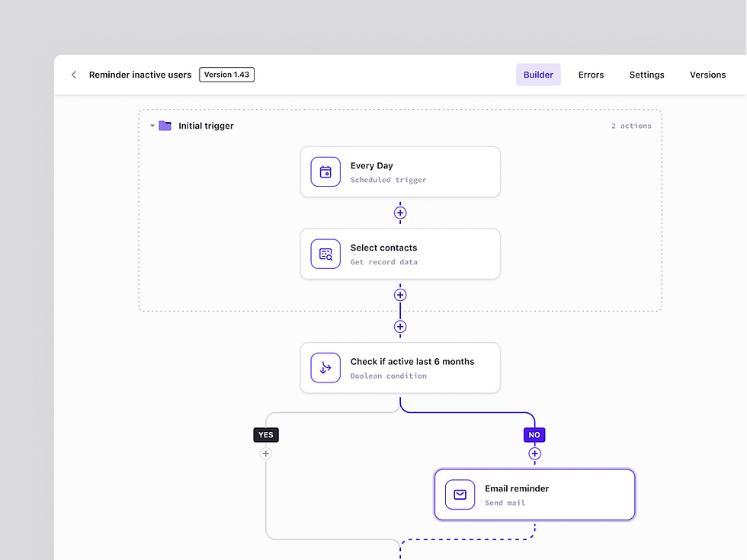This screenshot has width=747, height=560.
Task: Click the envelope icon on Email reminder
Action: pyautogui.click(x=460, y=494)
